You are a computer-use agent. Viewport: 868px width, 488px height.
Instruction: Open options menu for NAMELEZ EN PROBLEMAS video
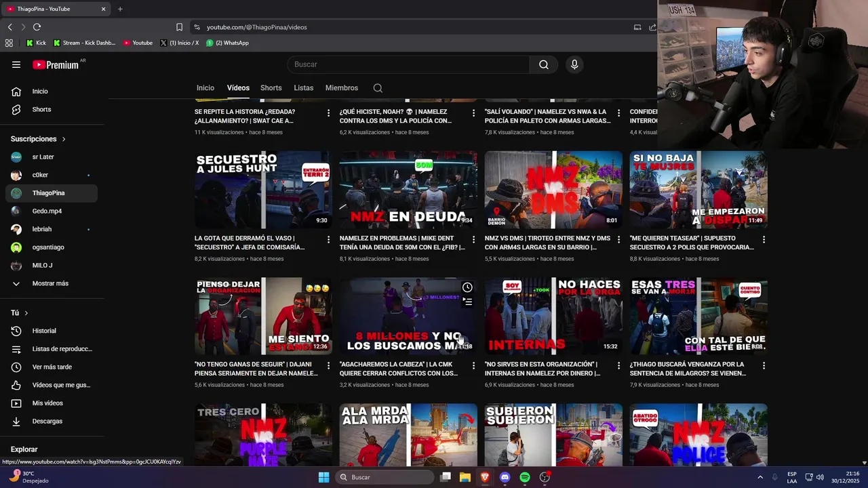point(473,239)
